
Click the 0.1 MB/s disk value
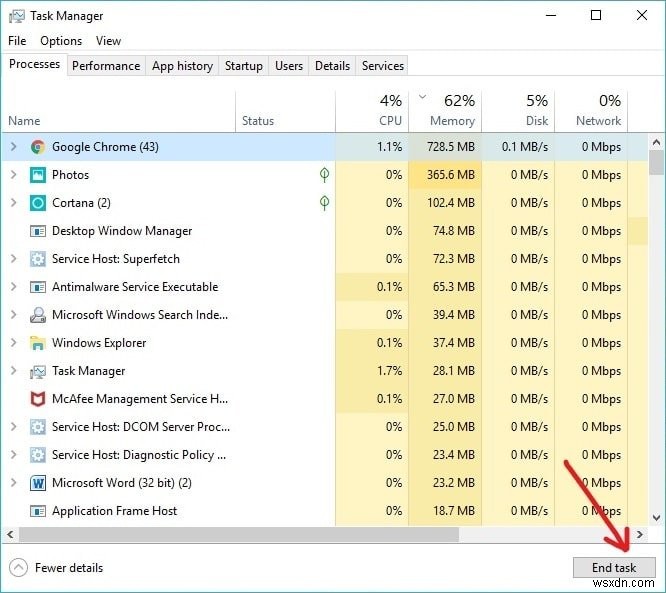[x=525, y=147]
